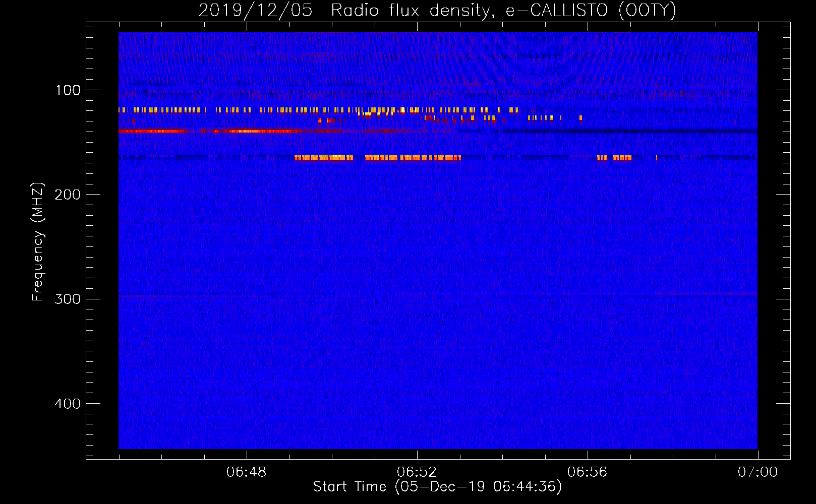Click the 06:56 time tick label

[x=588, y=472]
